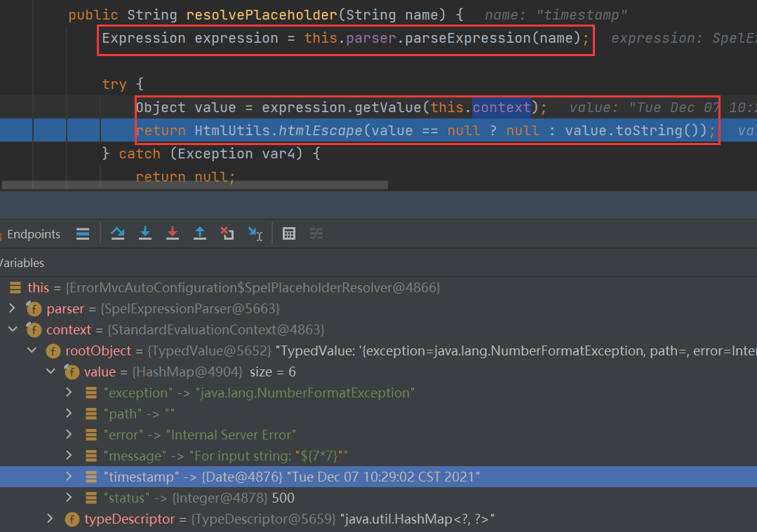Open the Evaluate Expression calculator icon
This screenshot has width=757, height=532.
[289, 233]
